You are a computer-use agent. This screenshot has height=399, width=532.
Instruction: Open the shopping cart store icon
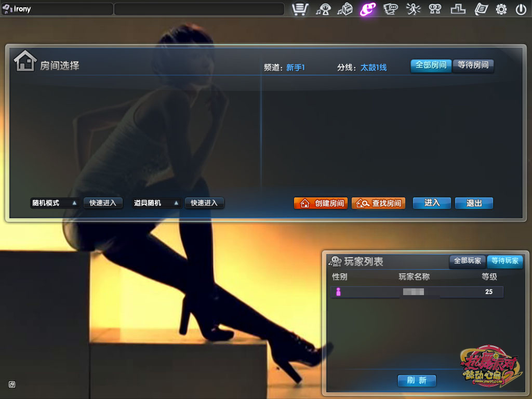(x=300, y=9)
